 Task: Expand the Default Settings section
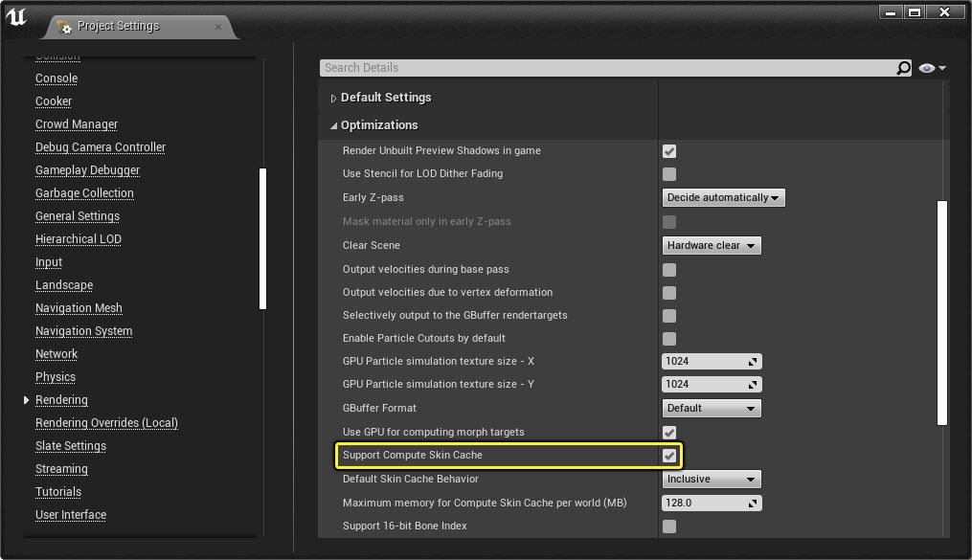tap(332, 97)
